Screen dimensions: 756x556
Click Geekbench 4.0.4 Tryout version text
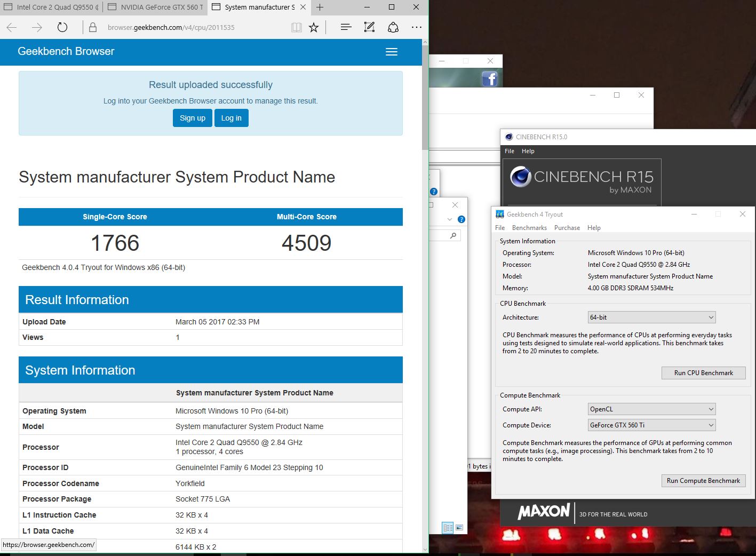click(x=104, y=267)
